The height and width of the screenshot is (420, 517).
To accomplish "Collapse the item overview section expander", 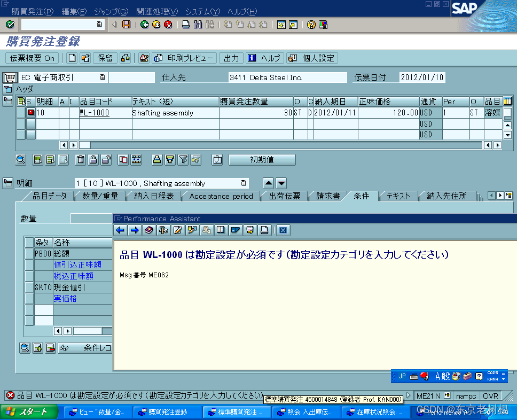I will pos(8,100).
